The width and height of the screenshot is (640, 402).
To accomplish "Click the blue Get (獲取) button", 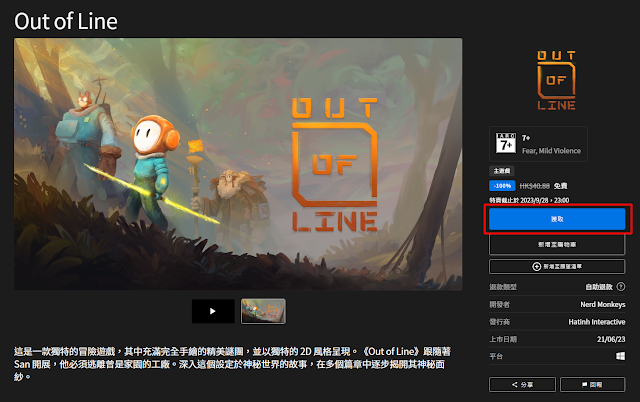I will point(557,219).
